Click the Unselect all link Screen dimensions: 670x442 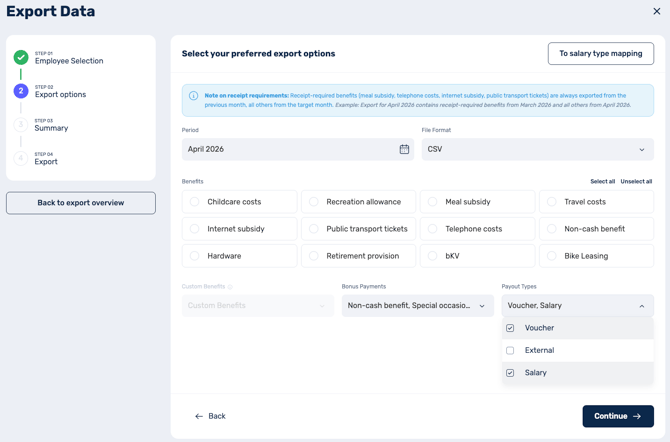point(636,182)
